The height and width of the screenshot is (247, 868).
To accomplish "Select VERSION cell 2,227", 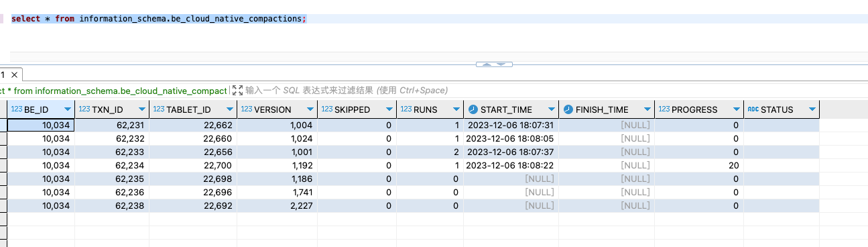I will click(x=277, y=205).
